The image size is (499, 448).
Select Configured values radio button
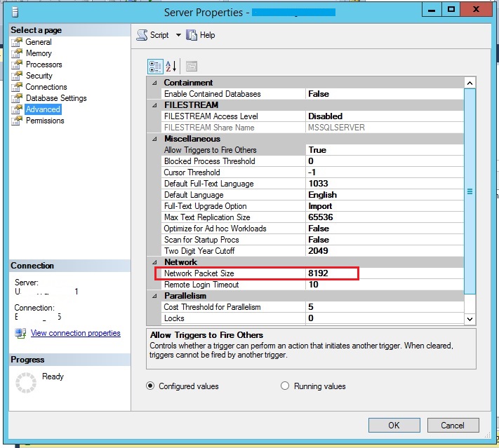click(150, 386)
